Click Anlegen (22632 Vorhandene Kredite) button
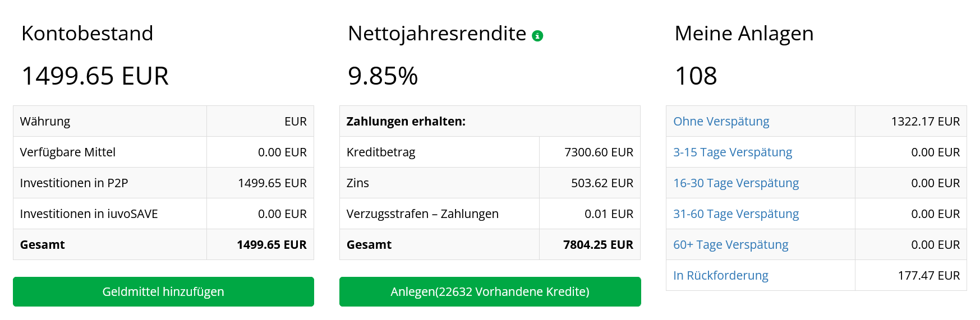 490,291
